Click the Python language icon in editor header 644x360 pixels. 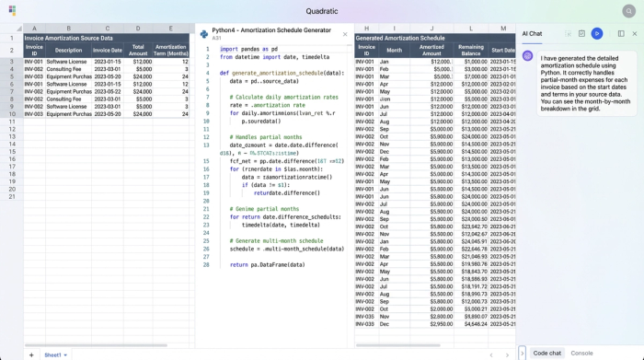(x=203, y=34)
